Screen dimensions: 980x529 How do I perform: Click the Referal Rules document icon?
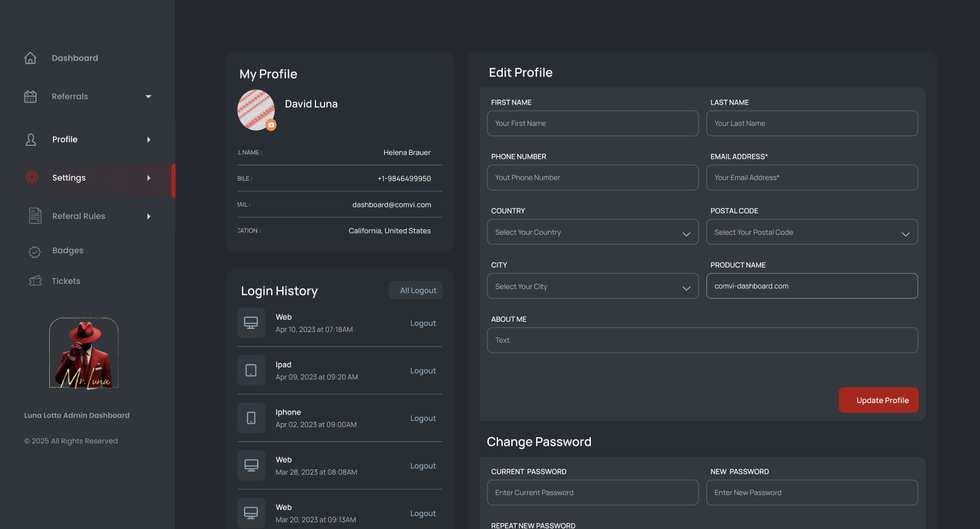pyautogui.click(x=35, y=216)
